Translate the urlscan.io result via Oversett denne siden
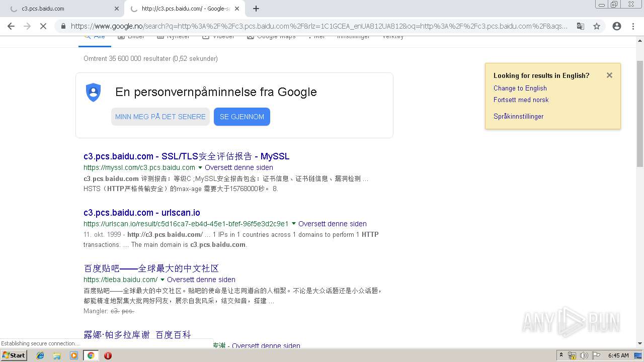 (x=333, y=224)
